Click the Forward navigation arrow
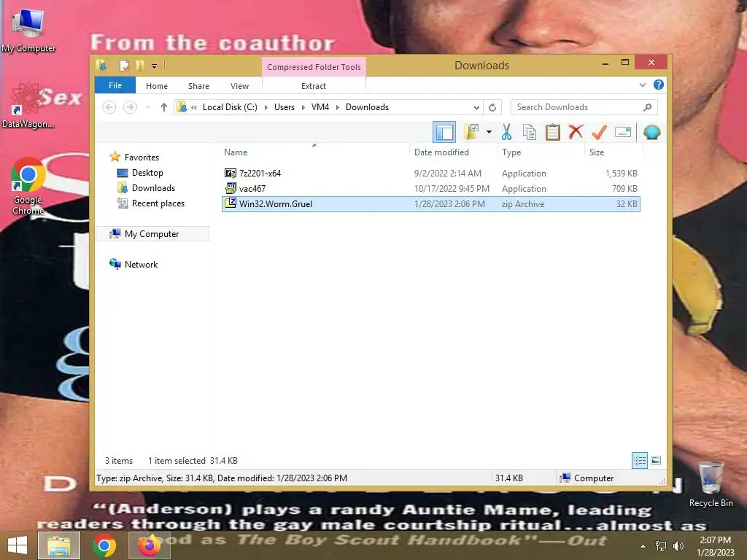 130,107
